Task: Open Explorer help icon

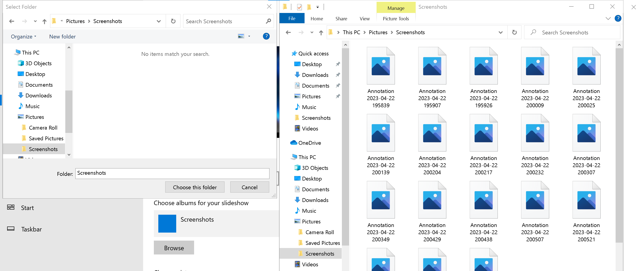Action: pyautogui.click(x=618, y=19)
